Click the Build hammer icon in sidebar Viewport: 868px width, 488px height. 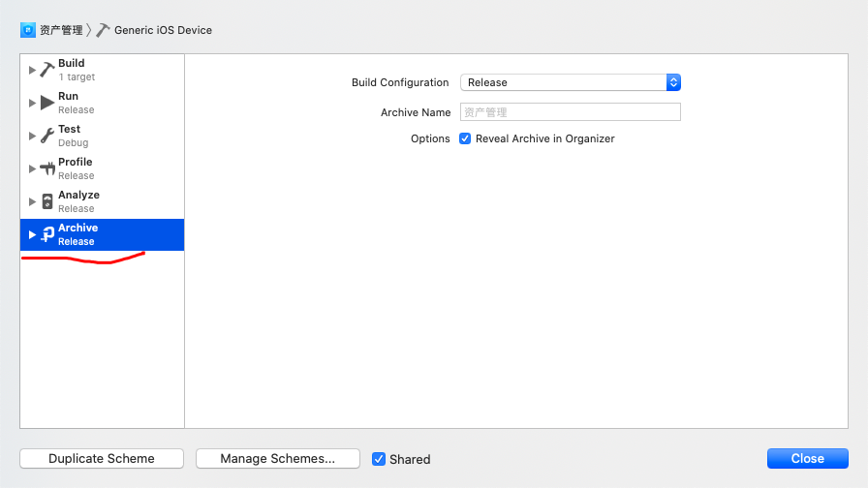47,70
